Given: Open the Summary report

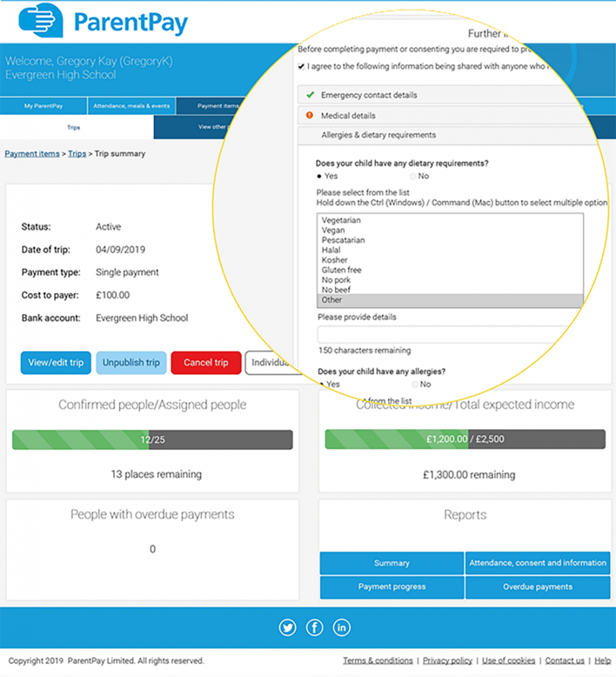Looking at the screenshot, I should click(x=391, y=563).
